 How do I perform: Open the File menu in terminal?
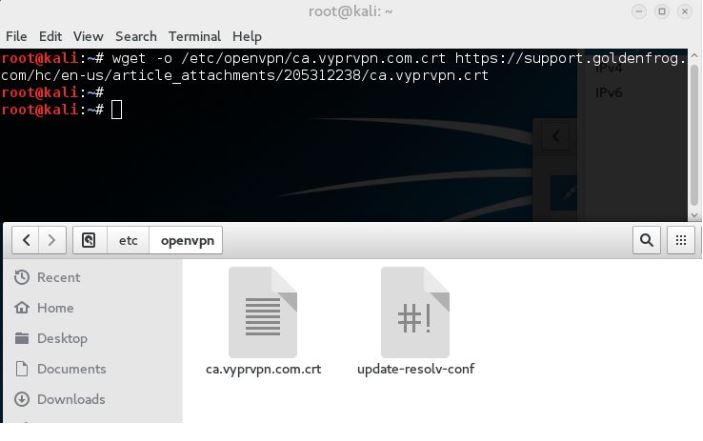[16, 36]
